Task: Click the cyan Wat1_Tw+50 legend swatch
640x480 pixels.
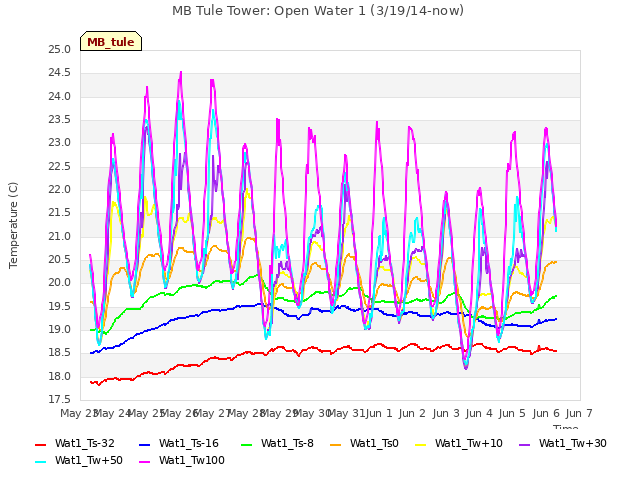Action: (x=41, y=462)
